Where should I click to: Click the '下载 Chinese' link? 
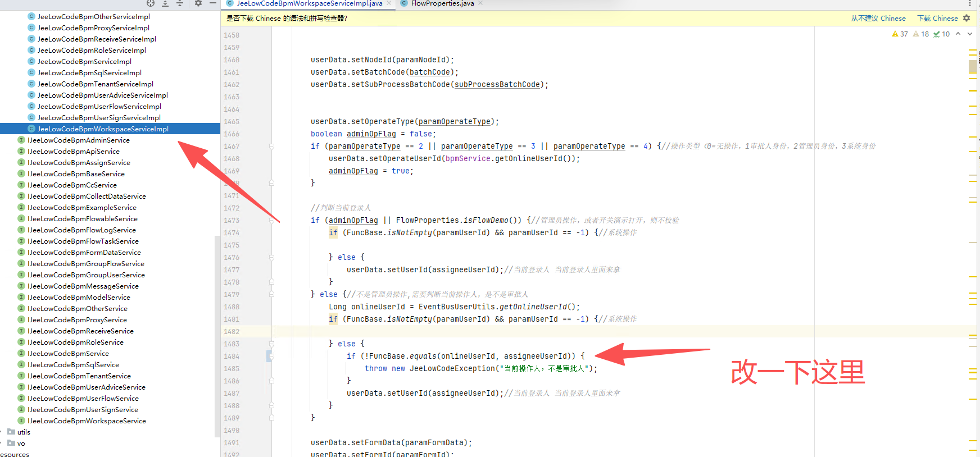tap(937, 19)
